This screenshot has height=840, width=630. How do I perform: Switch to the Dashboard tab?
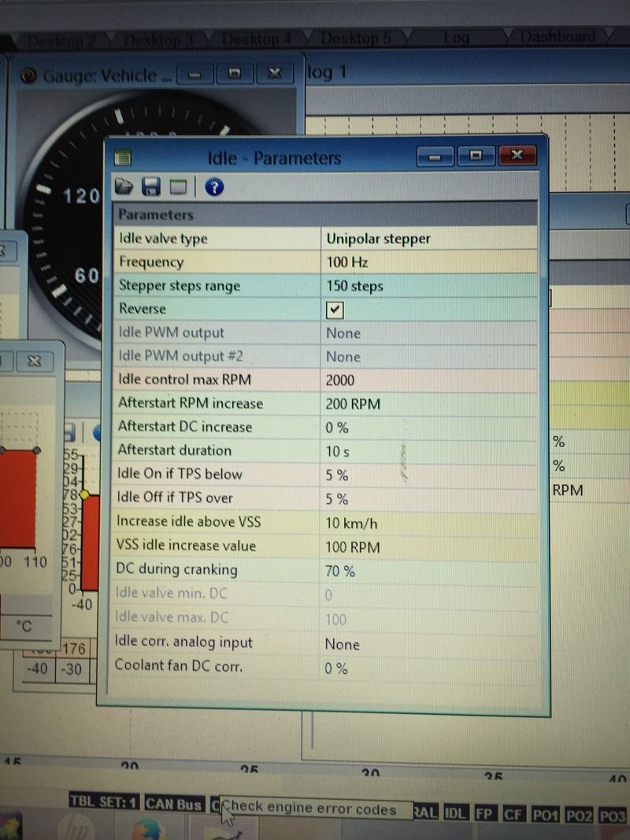(557, 37)
